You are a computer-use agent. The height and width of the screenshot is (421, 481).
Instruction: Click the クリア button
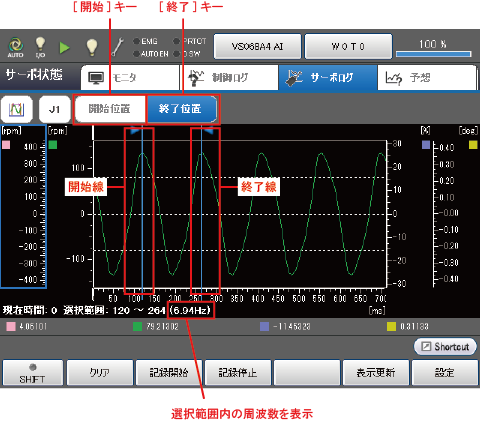click(x=100, y=373)
